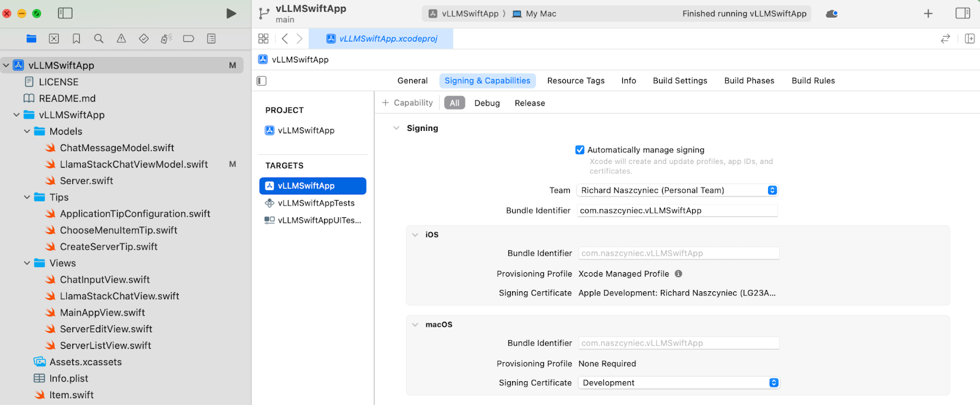Click the Xcode Cloud status icon
Image resolution: width=980 pixels, height=405 pixels.
[x=831, y=13]
